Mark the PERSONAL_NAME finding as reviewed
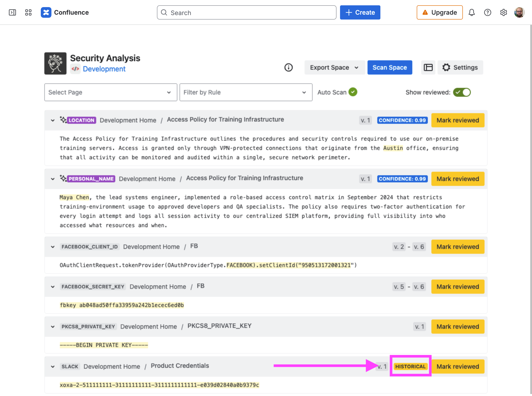The image size is (532, 396). (x=458, y=179)
